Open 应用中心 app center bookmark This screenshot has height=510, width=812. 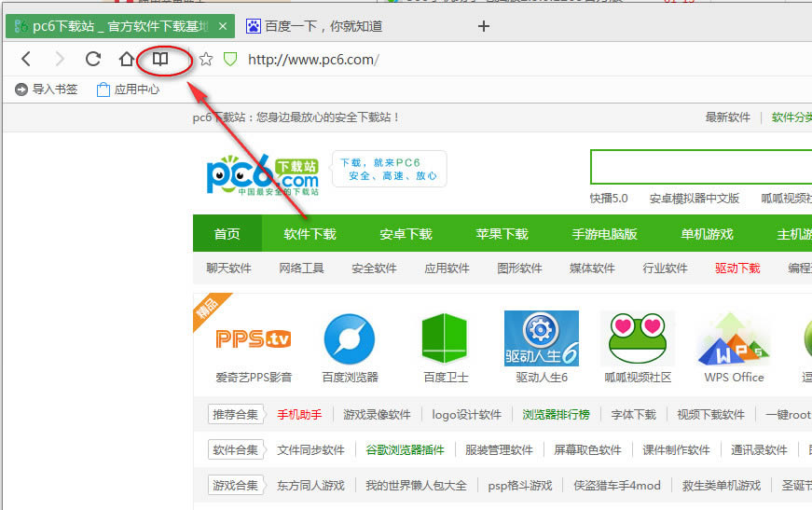pos(129,90)
